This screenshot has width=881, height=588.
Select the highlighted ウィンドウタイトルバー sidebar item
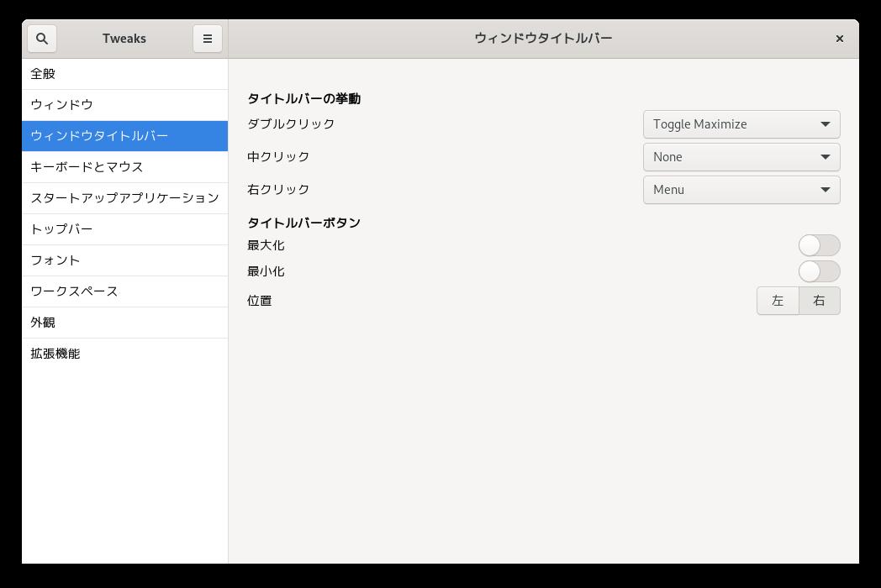tap(124, 136)
